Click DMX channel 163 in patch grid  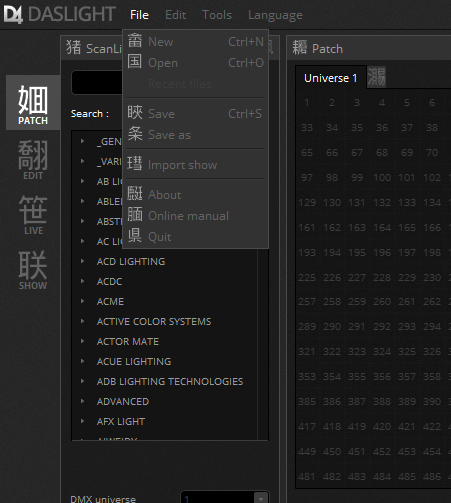[x=357, y=227]
